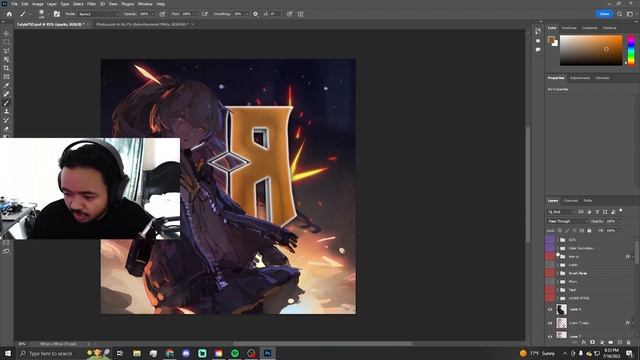Filter layers by adjustment layers icon
Screen dimensions: 640x360
[589, 212]
